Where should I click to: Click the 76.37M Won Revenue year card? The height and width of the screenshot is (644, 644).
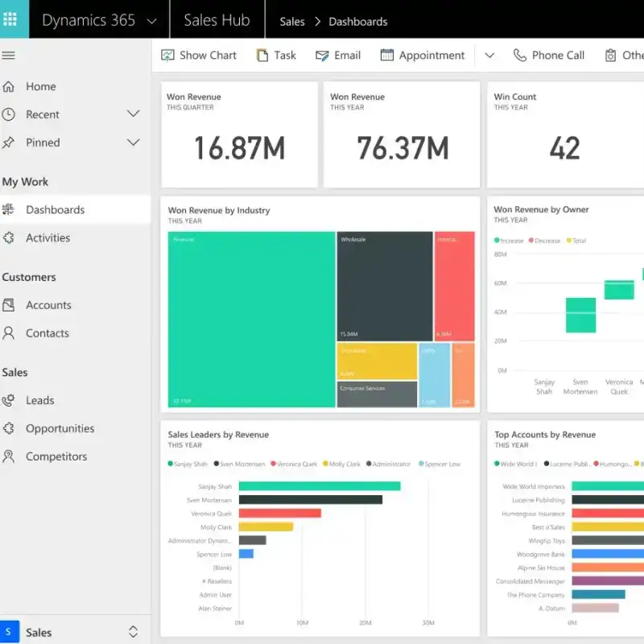pyautogui.click(x=402, y=134)
